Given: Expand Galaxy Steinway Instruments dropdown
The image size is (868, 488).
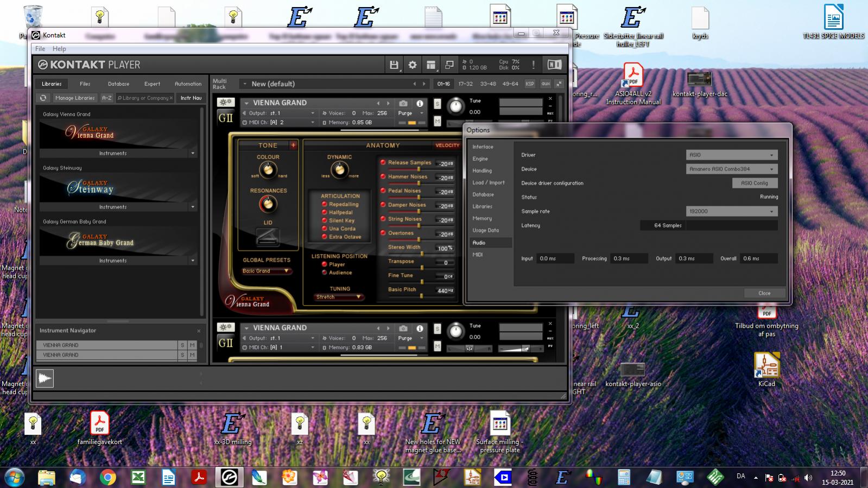Looking at the screenshot, I should [192, 207].
